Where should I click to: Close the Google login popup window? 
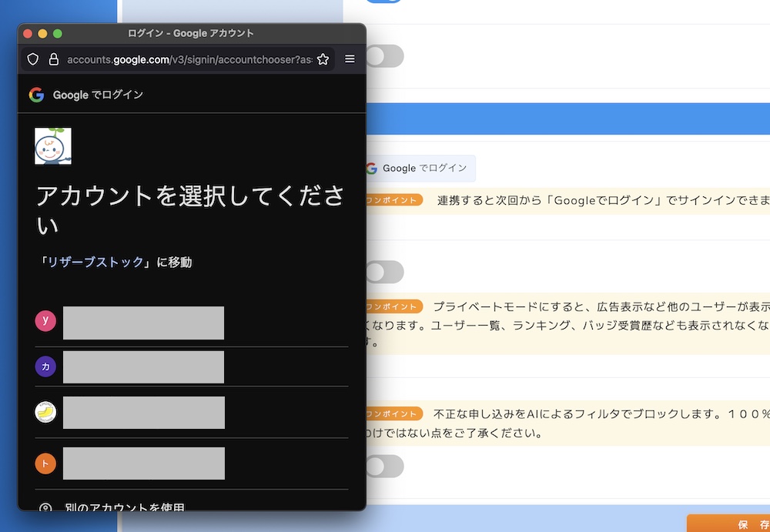tap(27, 34)
